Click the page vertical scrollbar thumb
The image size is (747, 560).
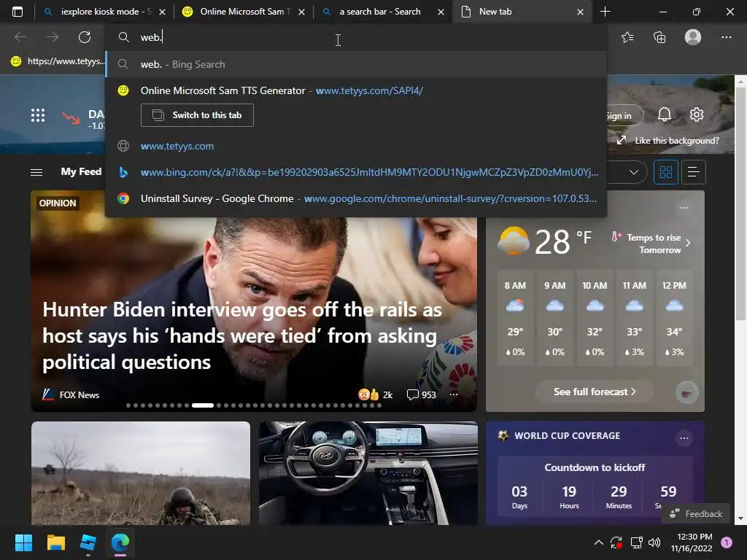[x=740, y=203]
